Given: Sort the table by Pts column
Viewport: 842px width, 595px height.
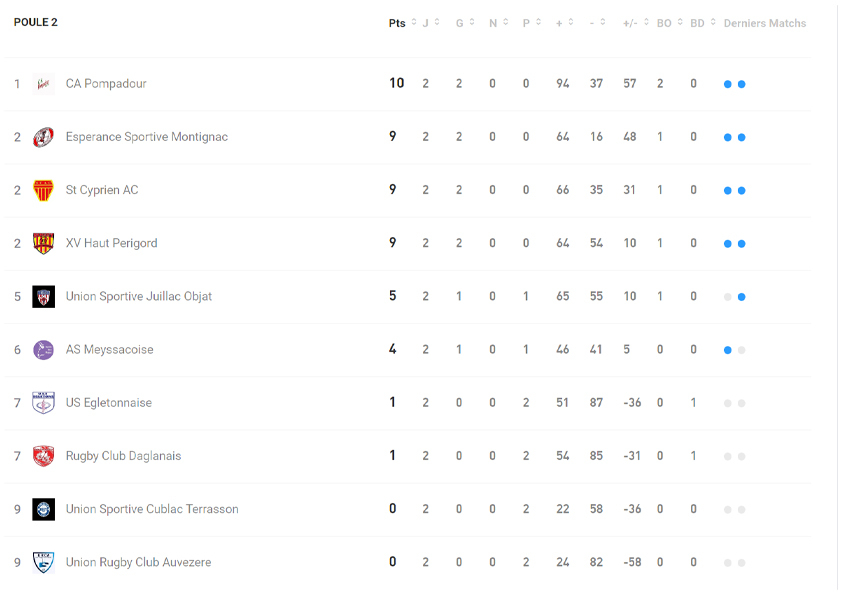Looking at the screenshot, I should (397, 23).
